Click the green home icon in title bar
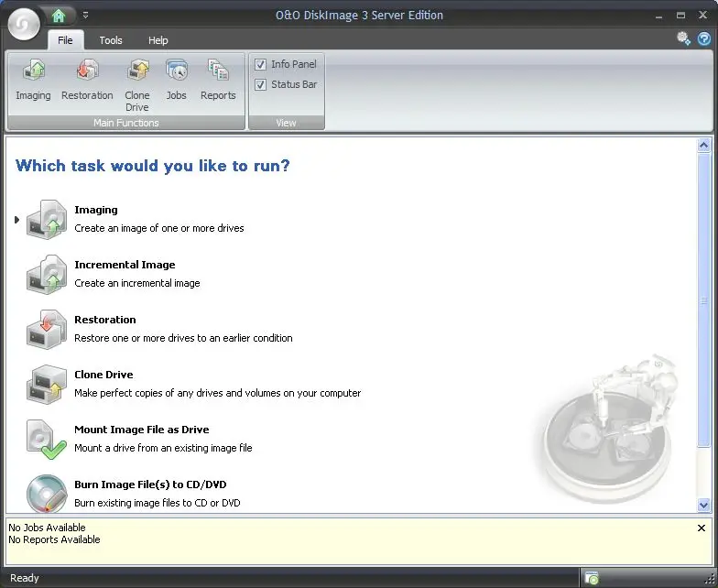Image resolution: width=718 pixels, height=588 pixels. pos(59,16)
